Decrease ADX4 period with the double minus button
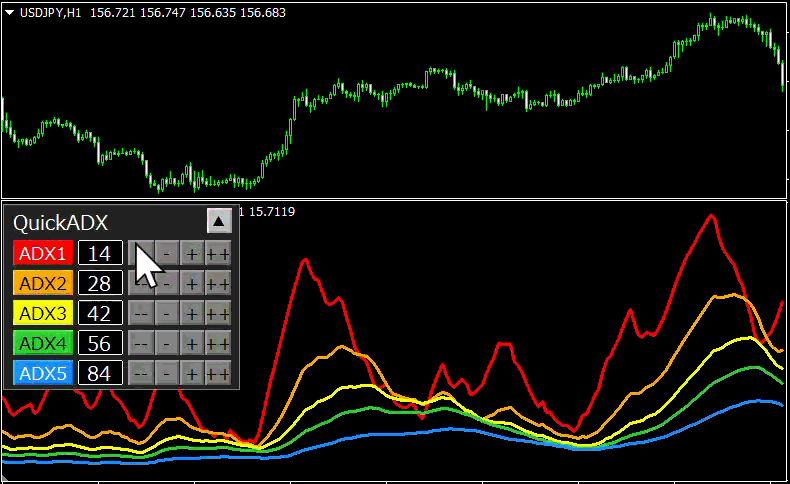Image resolution: width=790 pixels, height=484 pixels. (x=141, y=343)
